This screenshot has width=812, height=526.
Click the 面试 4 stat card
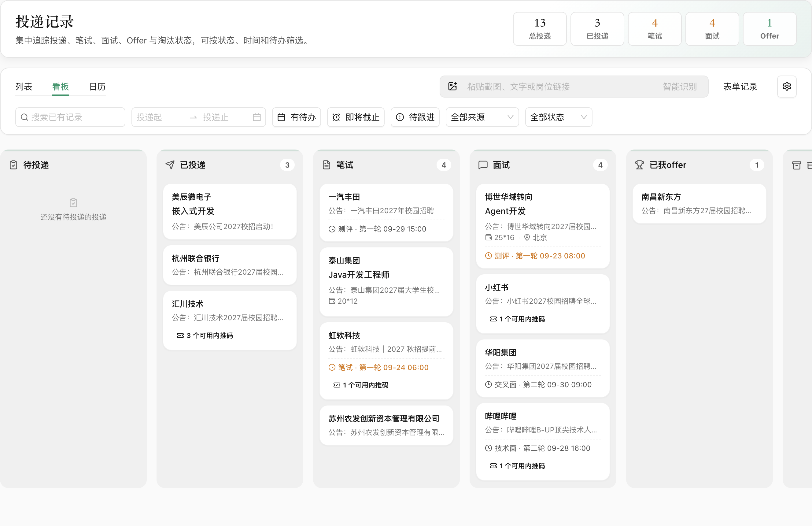[x=712, y=29]
